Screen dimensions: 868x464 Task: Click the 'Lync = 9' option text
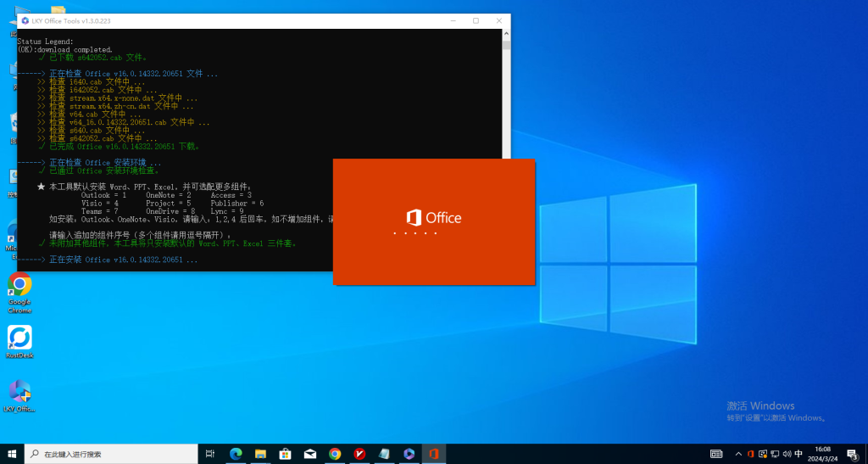click(227, 211)
